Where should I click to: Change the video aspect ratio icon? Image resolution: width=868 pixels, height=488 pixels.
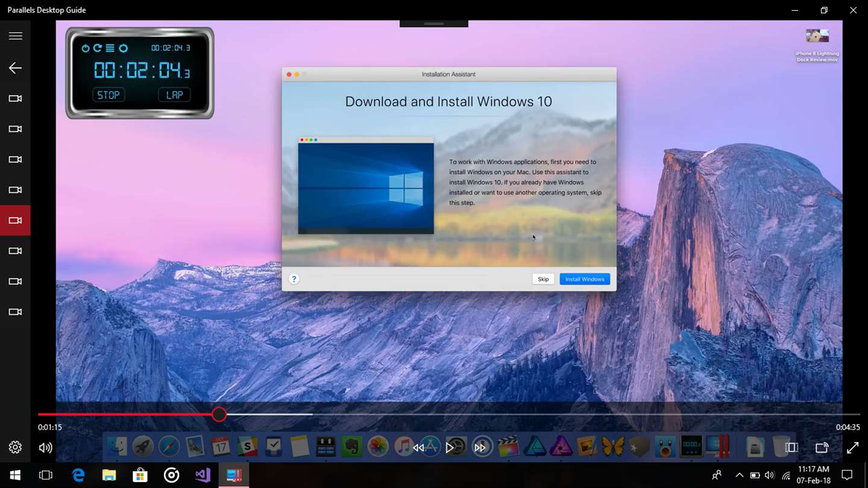point(791,448)
